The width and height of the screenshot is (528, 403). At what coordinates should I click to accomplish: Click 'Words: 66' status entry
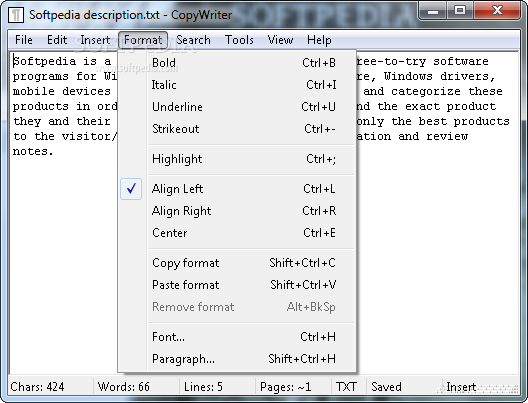pyautogui.click(x=124, y=387)
